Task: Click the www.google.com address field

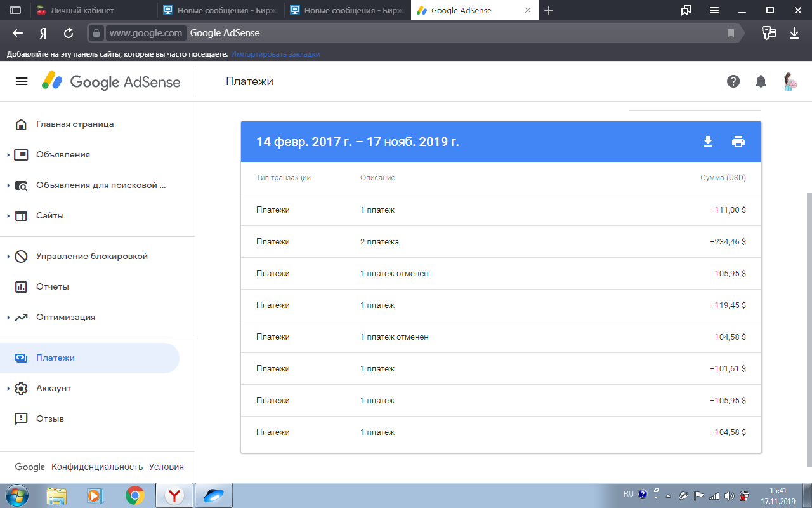Action: [146, 33]
